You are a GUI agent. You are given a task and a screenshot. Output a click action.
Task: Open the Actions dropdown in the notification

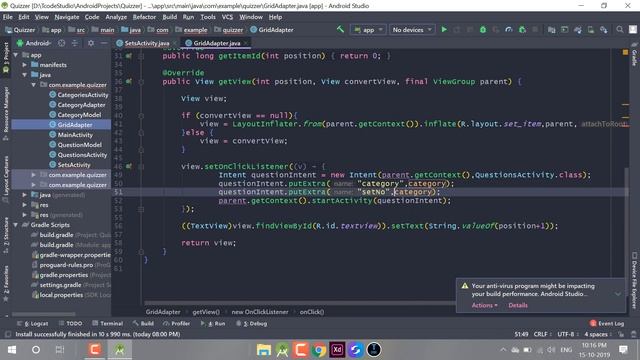(x=484, y=305)
